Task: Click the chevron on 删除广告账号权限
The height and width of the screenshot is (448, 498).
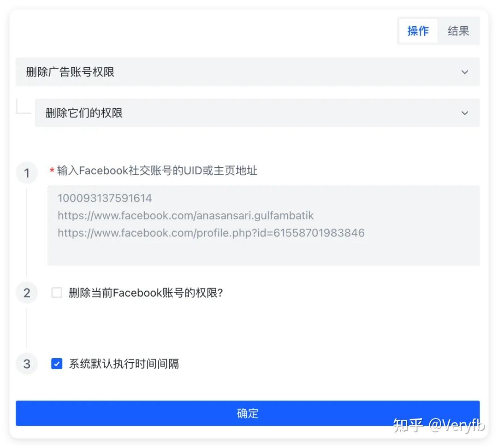Action: tap(464, 72)
